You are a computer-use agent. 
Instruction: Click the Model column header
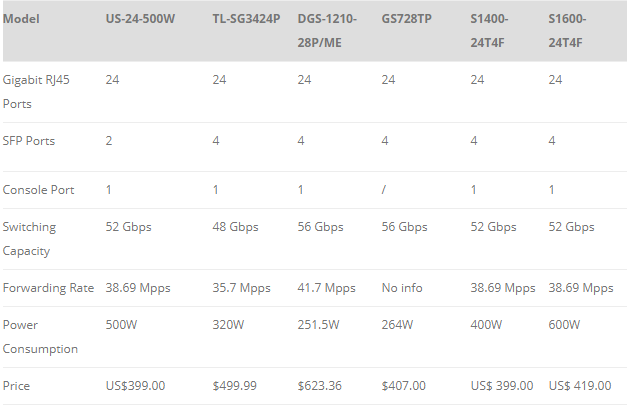22,19
